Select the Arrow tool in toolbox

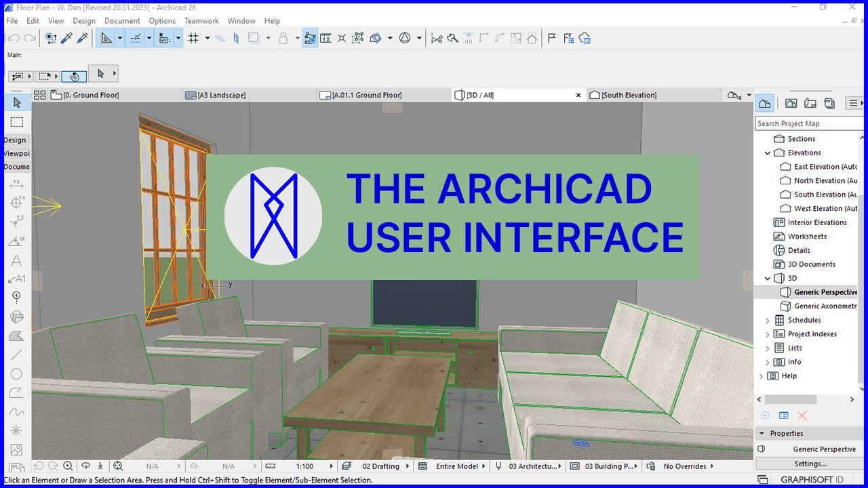17,102
